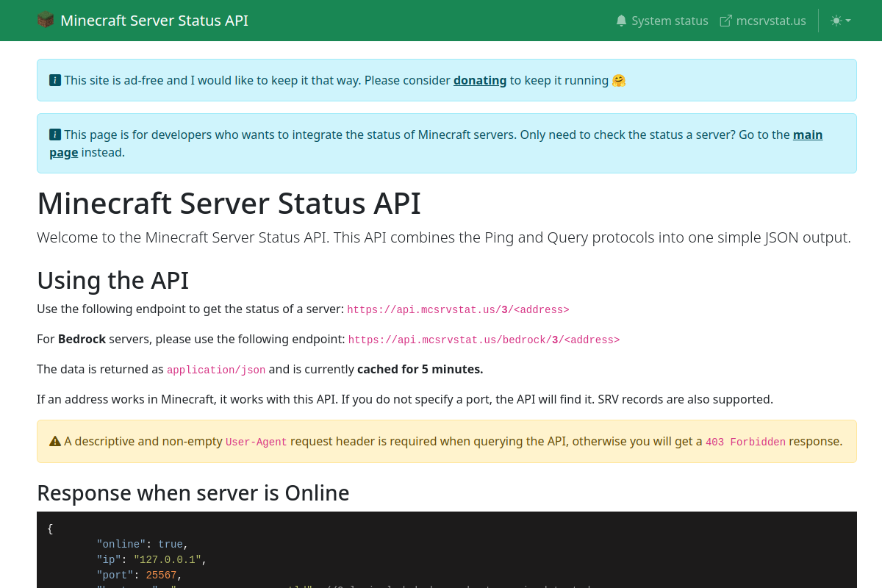Click the info icon in donation notice
Screen dimensions: 882x588
pos(55,80)
